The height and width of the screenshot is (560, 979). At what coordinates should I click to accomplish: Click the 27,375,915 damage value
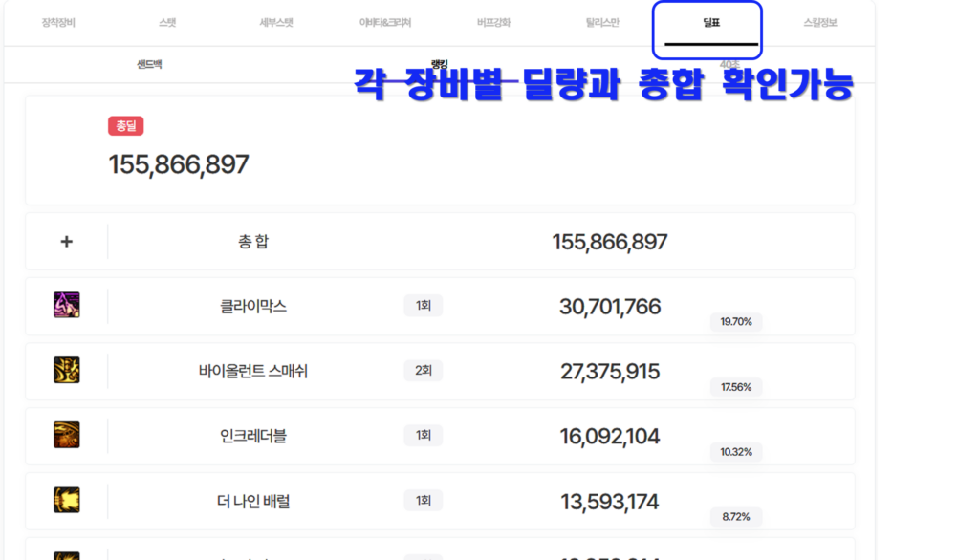tap(610, 372)
